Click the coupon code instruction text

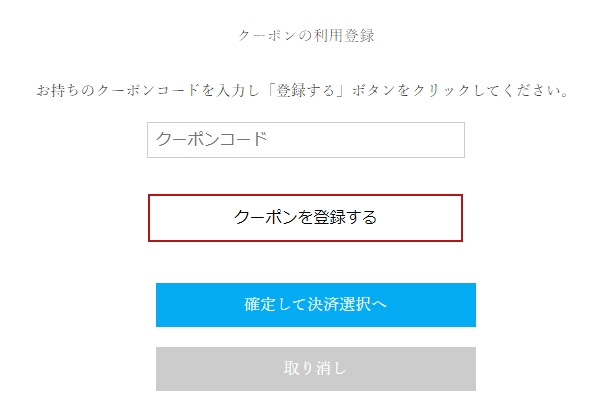303,91
